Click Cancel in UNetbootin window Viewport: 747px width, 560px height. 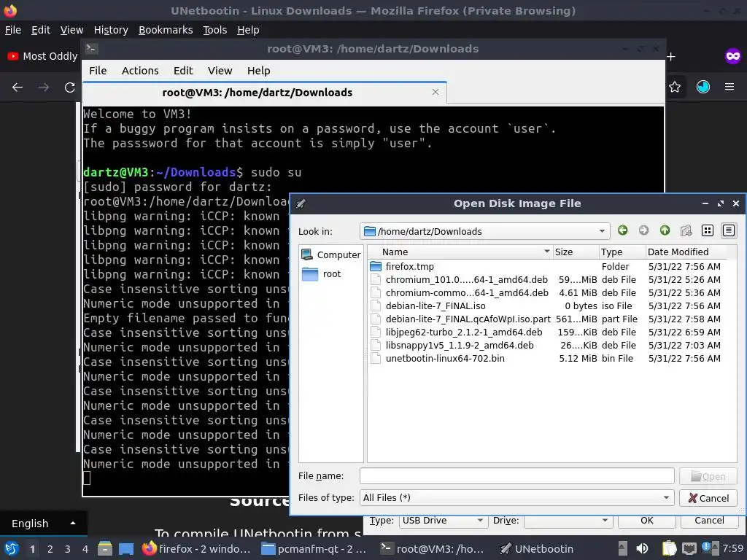(709, 521)
